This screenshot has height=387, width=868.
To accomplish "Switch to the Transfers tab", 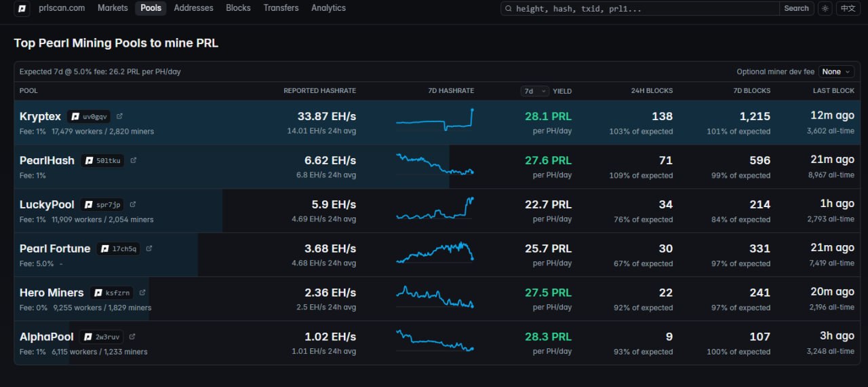I will (x=281, y=8).
